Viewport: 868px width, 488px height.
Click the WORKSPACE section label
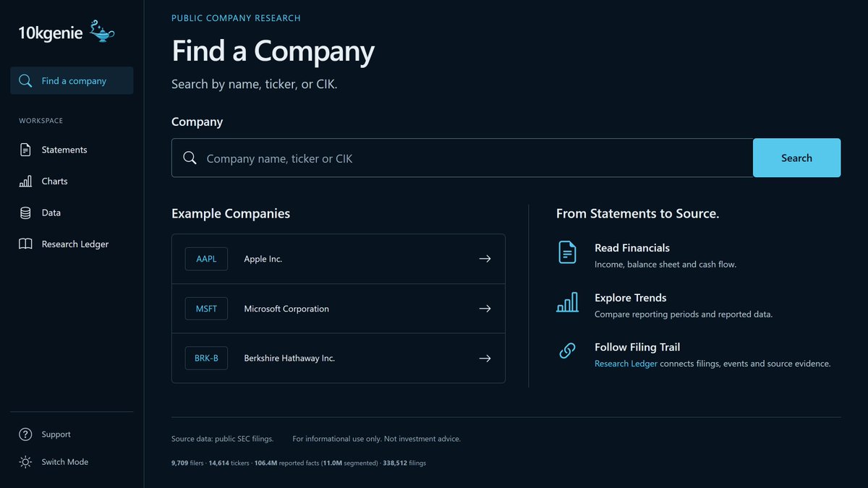click(41, 121)
